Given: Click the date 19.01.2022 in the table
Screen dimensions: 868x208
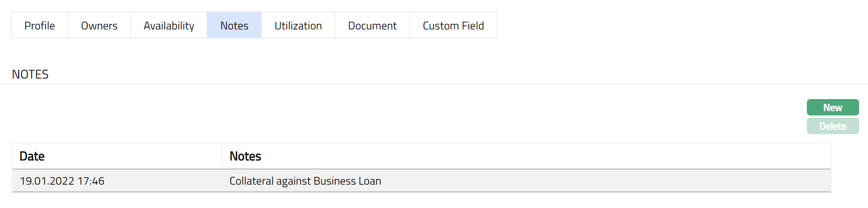Looking at the screenshot, I should pyautogui.click(x=47, y=181).
